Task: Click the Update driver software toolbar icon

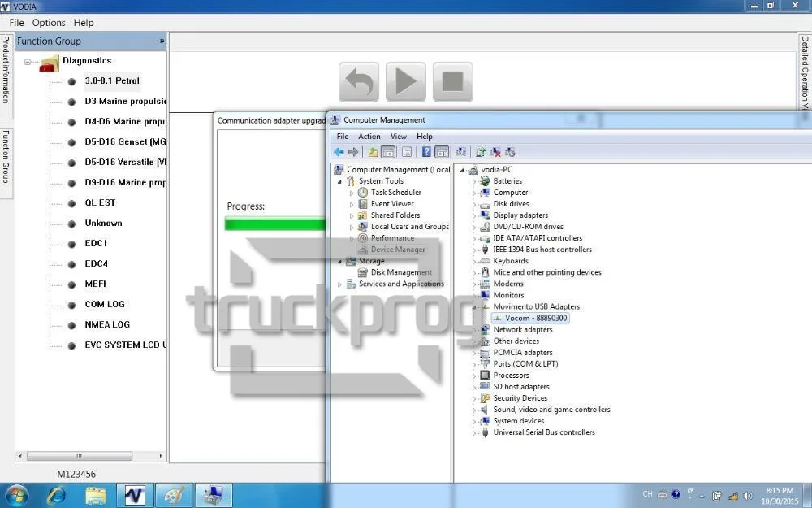Action: click(x=481, y=152)
